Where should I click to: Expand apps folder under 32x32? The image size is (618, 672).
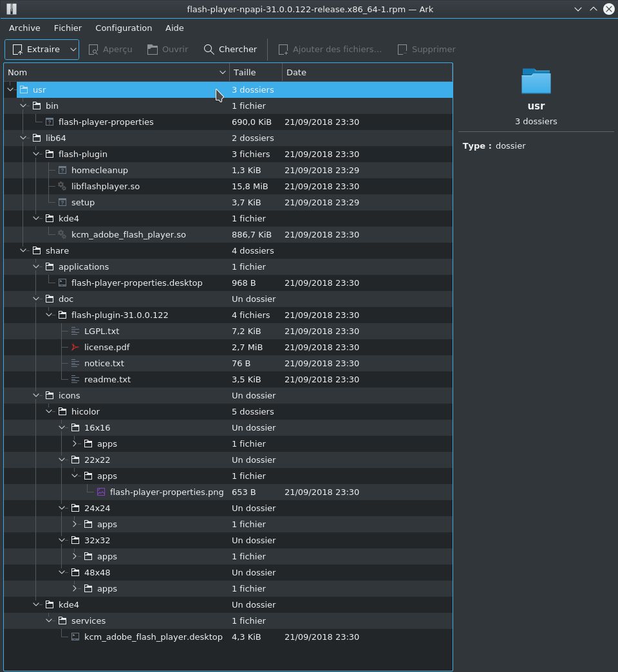75,556
